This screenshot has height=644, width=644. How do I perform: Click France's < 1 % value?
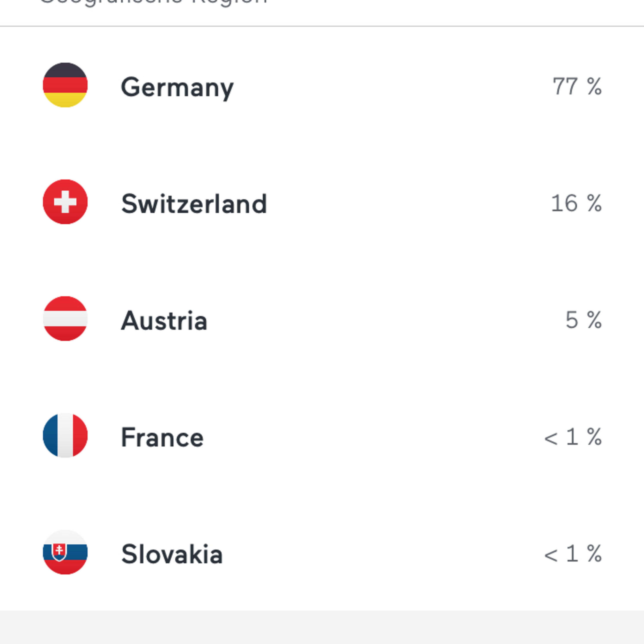tap(573, 437)
